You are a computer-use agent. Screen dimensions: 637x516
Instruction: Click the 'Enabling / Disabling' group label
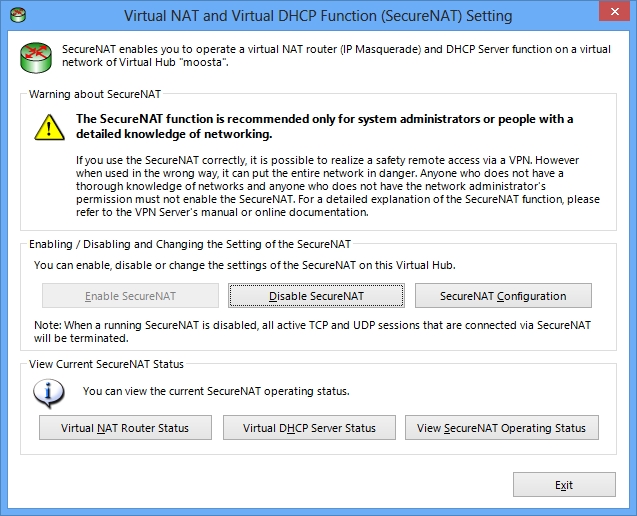tap(190, 244)
